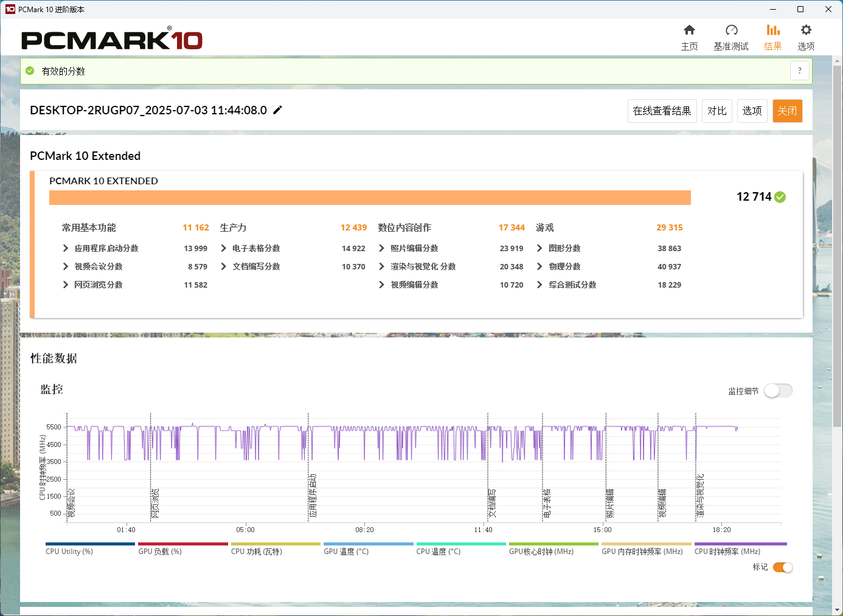843x616 pixels.
Task: Toggle GPU 负载 (%) legend series
Action: (182, 549)
